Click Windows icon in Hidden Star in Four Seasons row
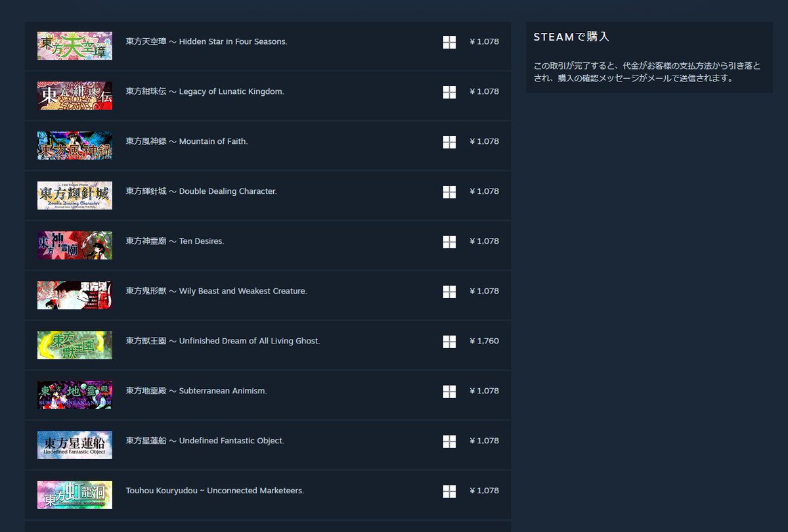 coord(449,42)
